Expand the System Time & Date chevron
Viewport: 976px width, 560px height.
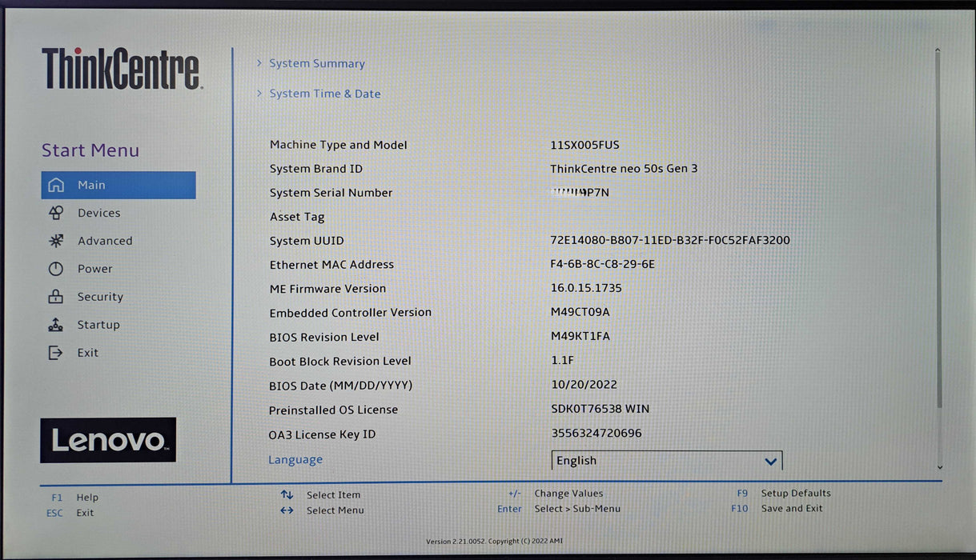tap(259, 94)
